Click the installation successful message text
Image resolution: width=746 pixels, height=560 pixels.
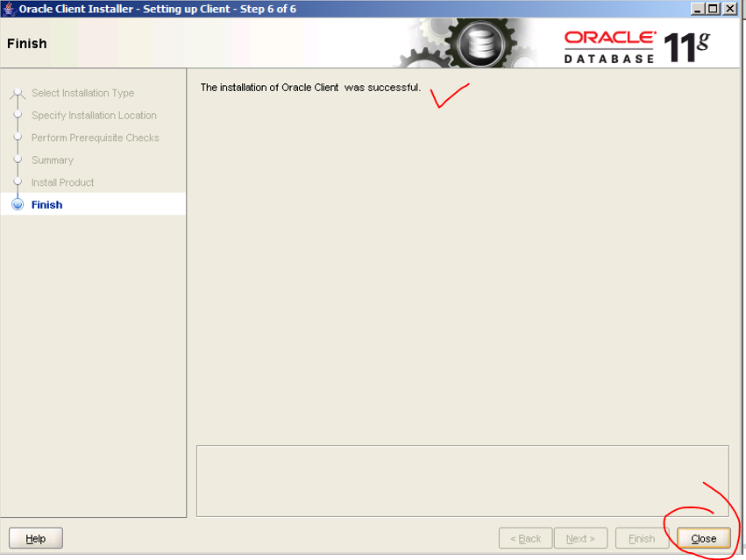click(x=310, y=88)
